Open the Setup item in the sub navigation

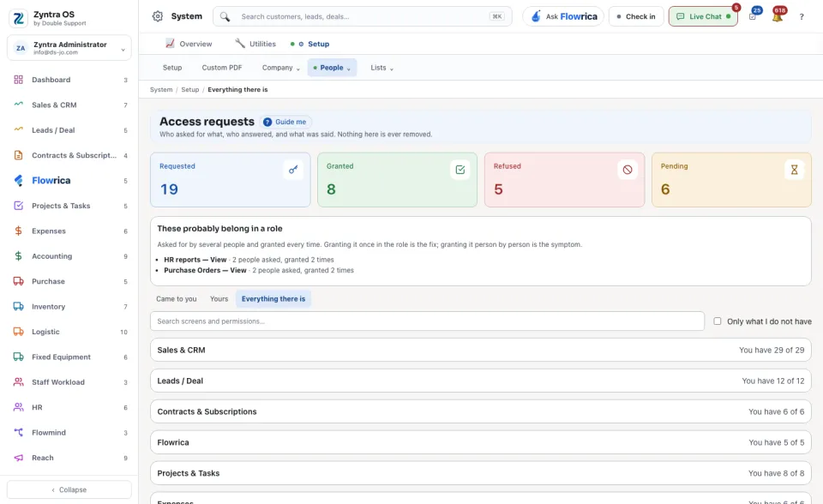[172, 68]
